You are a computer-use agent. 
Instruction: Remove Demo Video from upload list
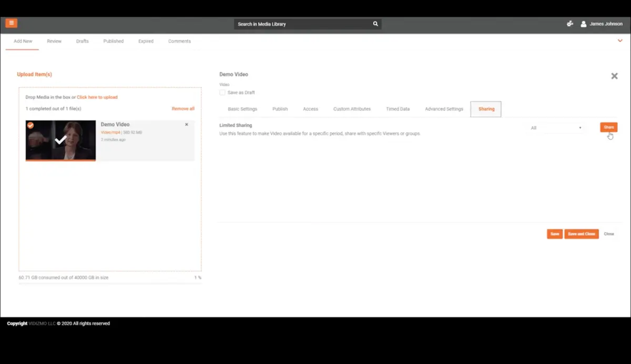187,124
